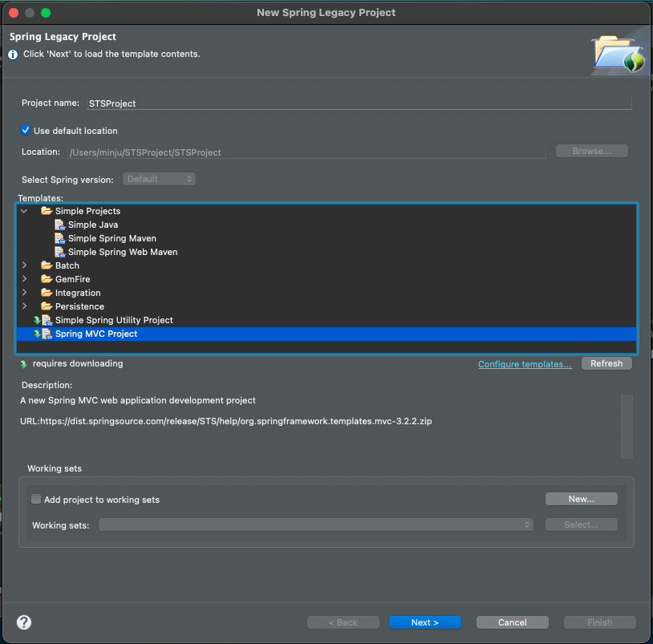The width and height of the screenshot is (653, 644).
Task: Click the Select working sets button
Action: pyautogui.click(x=582, y=525)
